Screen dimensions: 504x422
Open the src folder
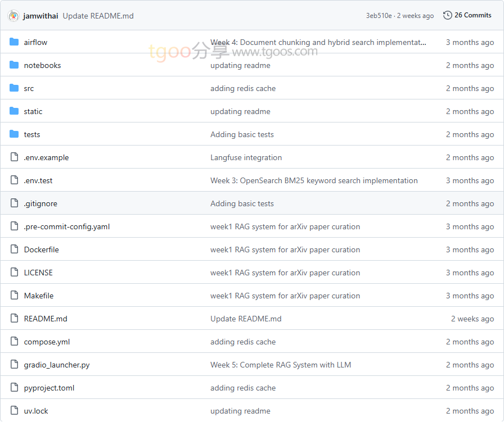pos(29,88)
